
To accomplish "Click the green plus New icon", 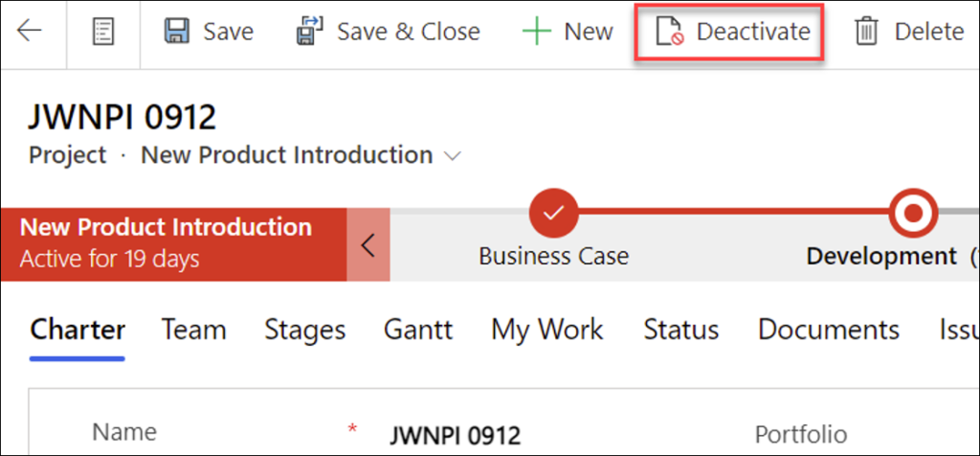I will pyautogui.click(x=537, y=32).
